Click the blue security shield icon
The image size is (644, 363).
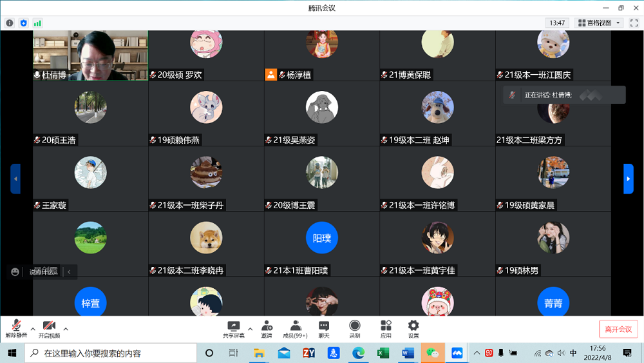pyautogui.click(x=24, y=23)
